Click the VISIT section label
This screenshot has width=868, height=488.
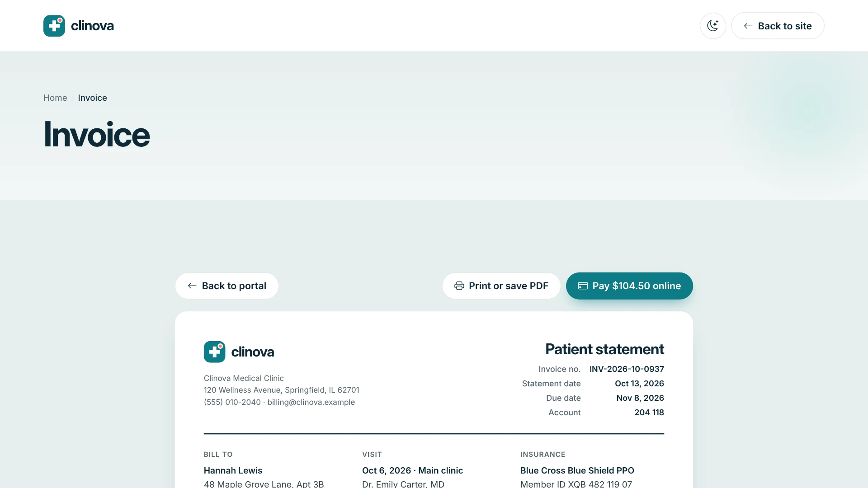point(372,455)
